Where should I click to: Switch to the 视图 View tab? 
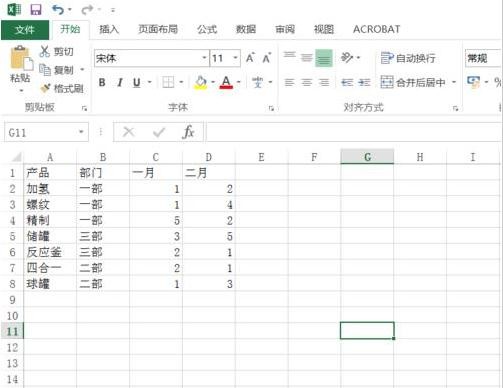[x=324, y=29]
